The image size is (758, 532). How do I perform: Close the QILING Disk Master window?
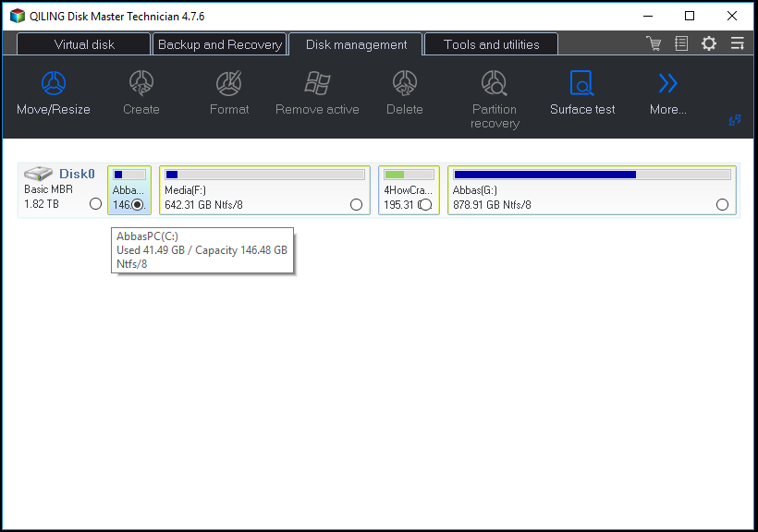[x=732, y=16]
